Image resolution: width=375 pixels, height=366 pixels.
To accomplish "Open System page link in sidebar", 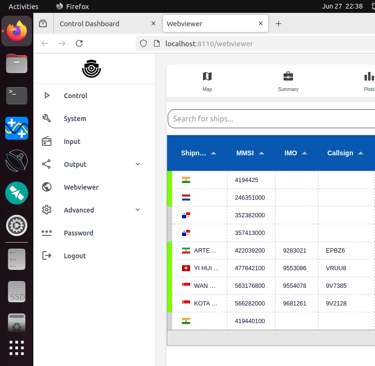I will (x=75, y=118).
